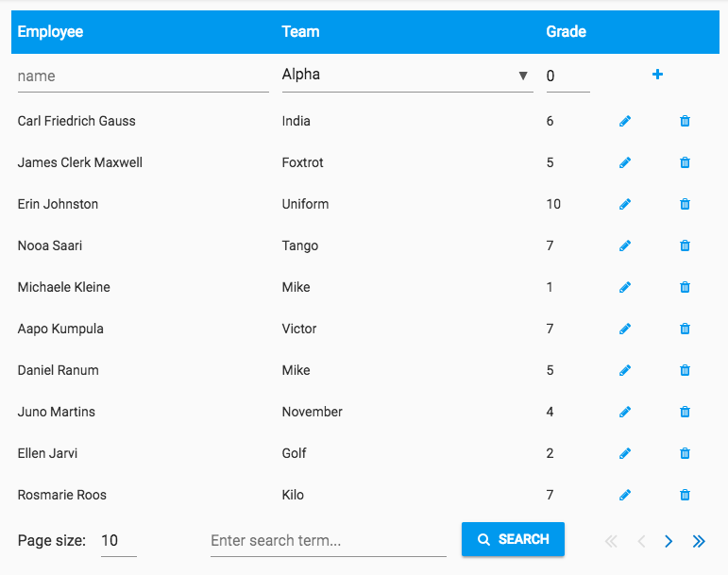
Task: Delete James Clerk Maxwell entry
Action: coord(685,162)
